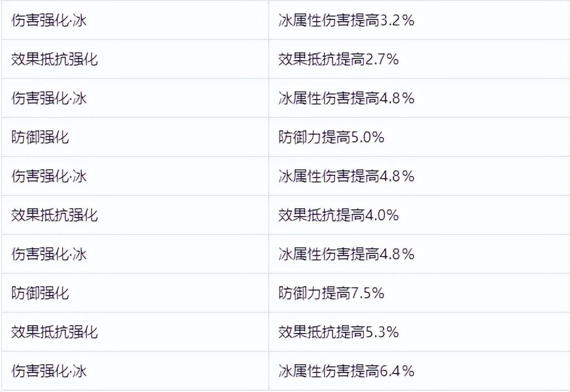This screenshot has height=392, width=570.
Task: Select 伤害强化·冰 label just below 防御强化 5.0% row
Action: [49, 177]
